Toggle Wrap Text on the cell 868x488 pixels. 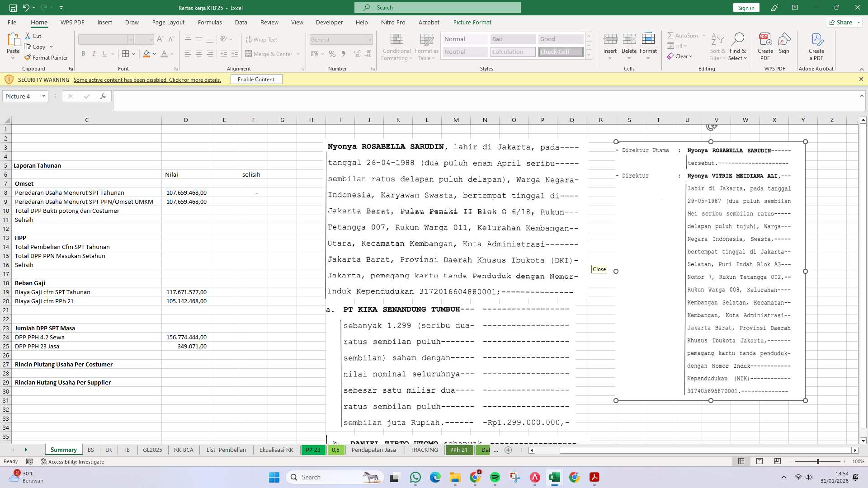coord(262,39)
